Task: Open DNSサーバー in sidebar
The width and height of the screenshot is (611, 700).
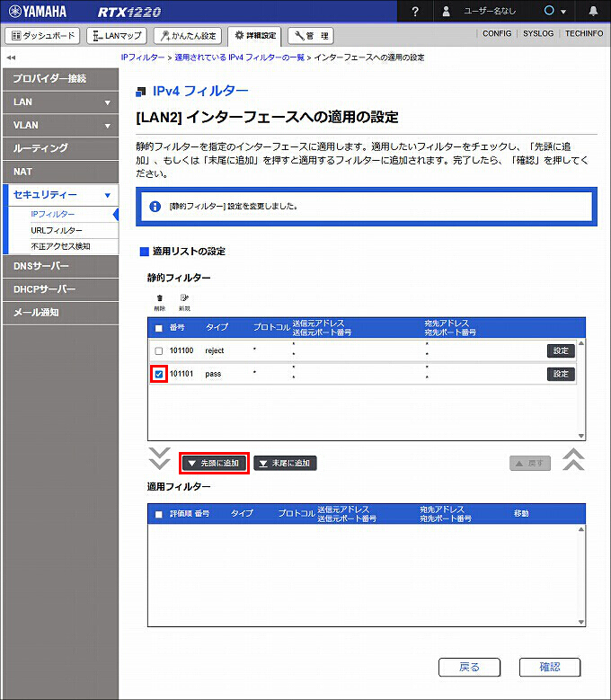Action: click(x=61, y=267)
